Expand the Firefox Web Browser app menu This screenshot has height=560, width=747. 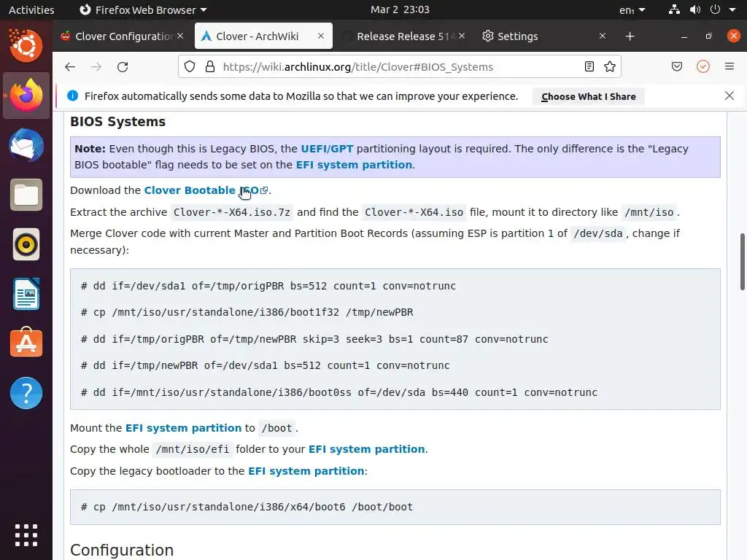[143, 10]
